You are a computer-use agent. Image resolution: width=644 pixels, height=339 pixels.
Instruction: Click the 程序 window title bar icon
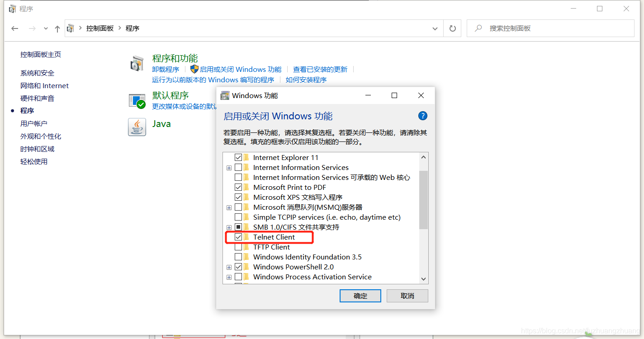point(13,9)
